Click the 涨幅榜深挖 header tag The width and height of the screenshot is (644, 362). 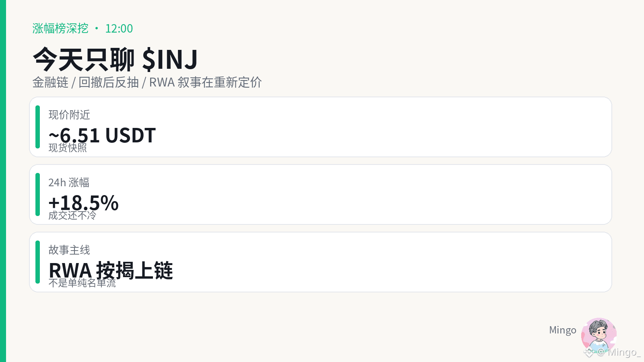click(x=60, y=29)
